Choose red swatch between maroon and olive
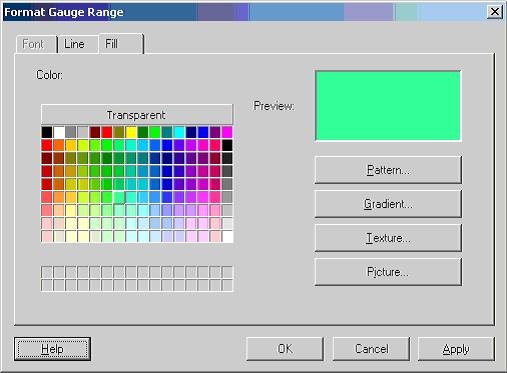507x373 pixels. (107, 132)
